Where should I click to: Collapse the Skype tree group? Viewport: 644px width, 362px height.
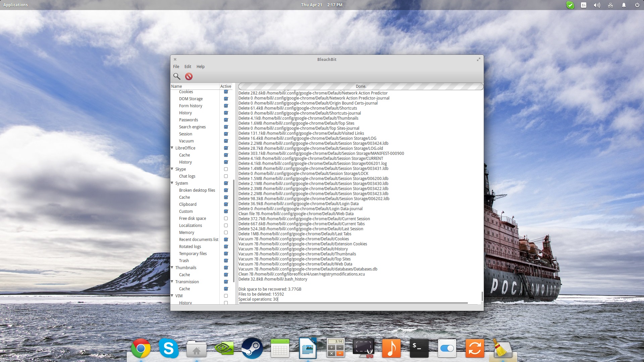click(172, 169)
